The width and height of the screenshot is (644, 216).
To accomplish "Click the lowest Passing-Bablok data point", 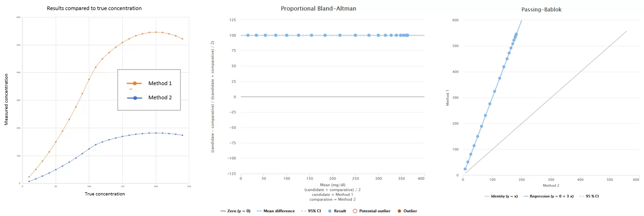I will 465,169.
